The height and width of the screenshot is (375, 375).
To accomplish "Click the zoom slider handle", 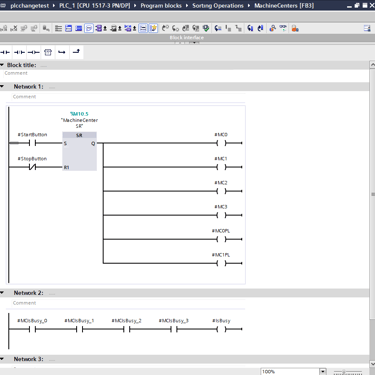I will coord(343,372).
